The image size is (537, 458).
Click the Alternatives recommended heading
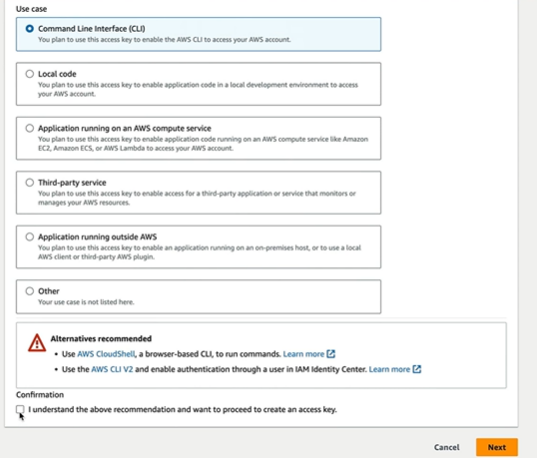coord(101,338)
